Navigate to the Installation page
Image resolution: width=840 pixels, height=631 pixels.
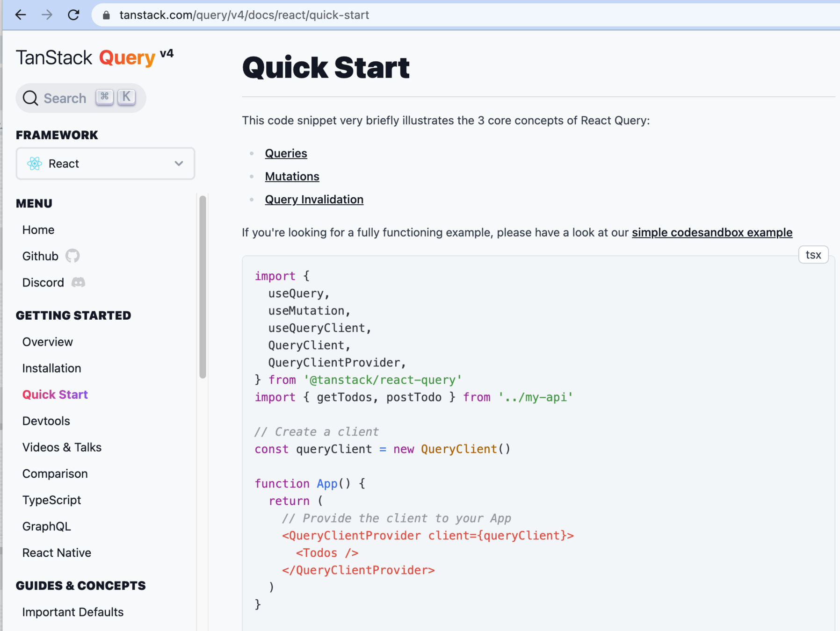51,368
